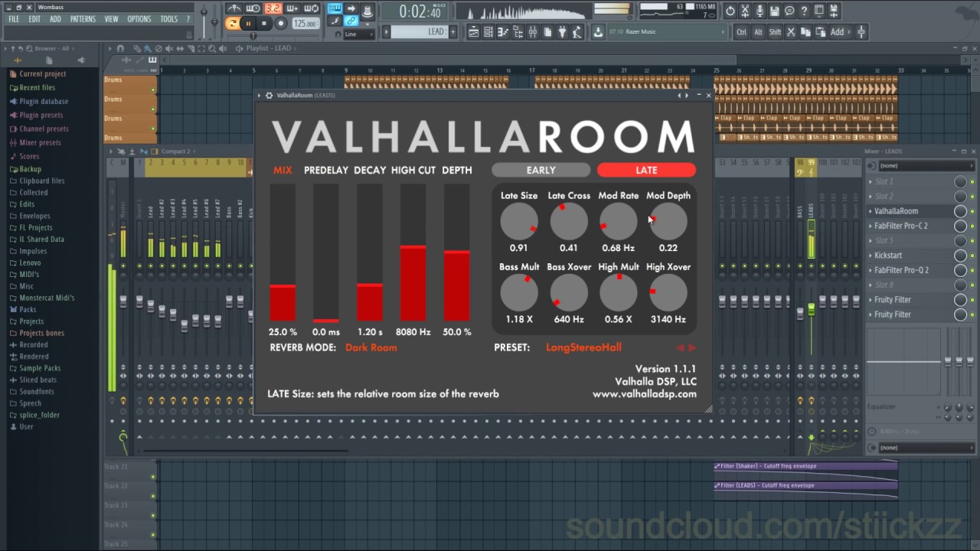
Task: Click the wait-for-input countdown icon
Action: (253, 8)
